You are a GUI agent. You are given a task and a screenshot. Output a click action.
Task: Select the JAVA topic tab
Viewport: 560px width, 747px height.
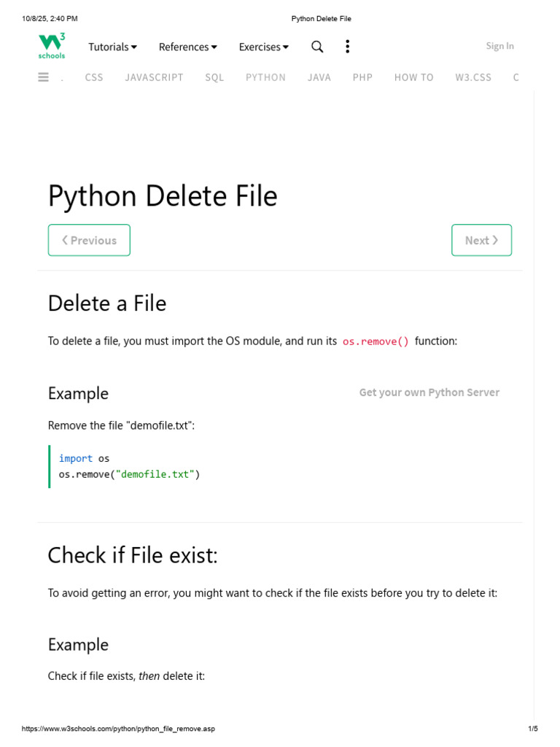319,77
